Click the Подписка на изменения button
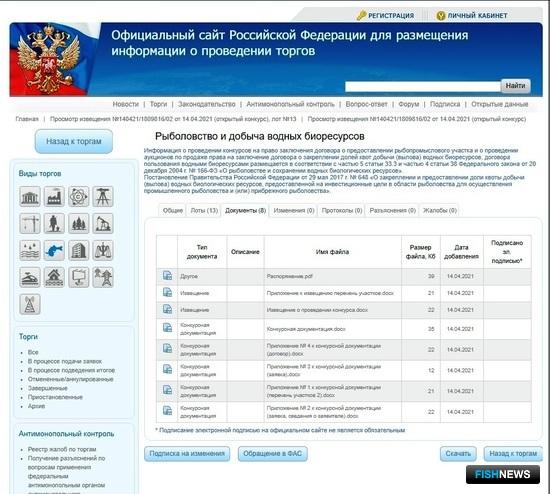This screenshot has height=494, width=550. (187, 454)
